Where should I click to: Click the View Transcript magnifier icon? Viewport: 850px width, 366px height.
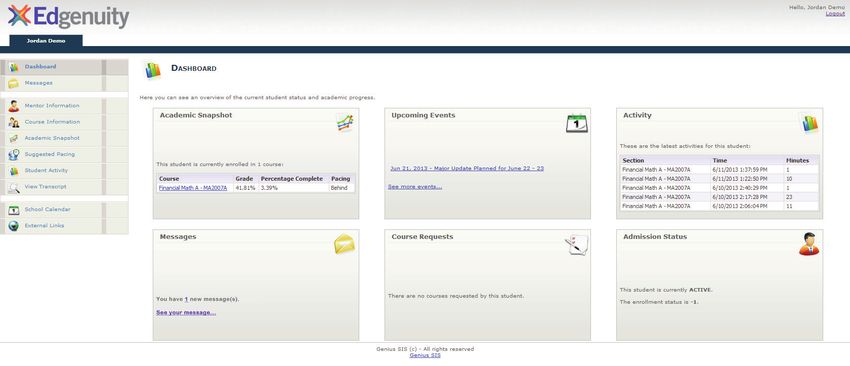point(14,187)
